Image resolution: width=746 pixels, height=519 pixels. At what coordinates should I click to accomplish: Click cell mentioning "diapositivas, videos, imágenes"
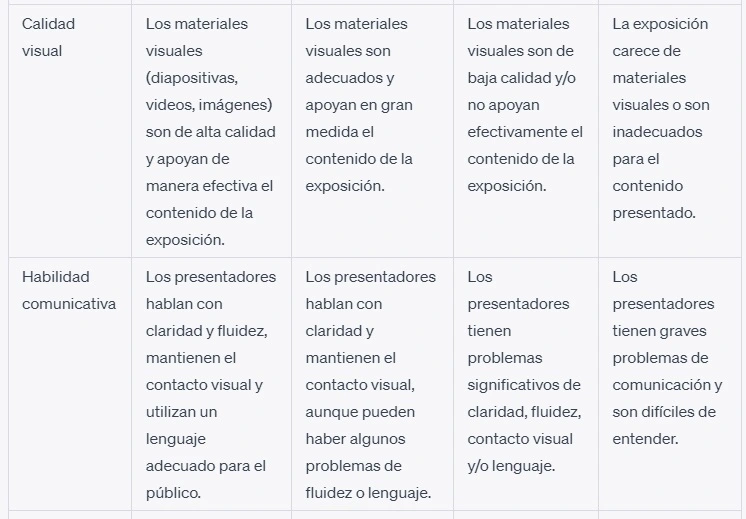pyautogui.click(x=211, y=131)
